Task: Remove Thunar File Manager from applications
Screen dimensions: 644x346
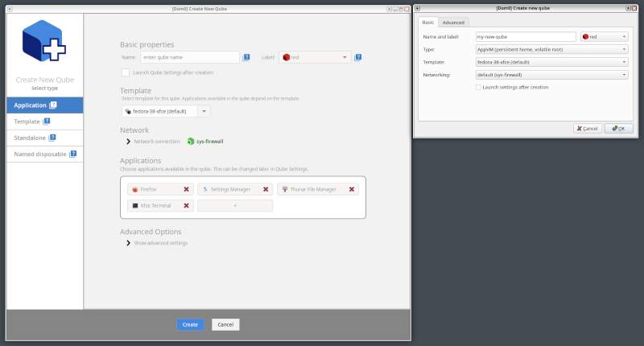Action: coord(352,190)
